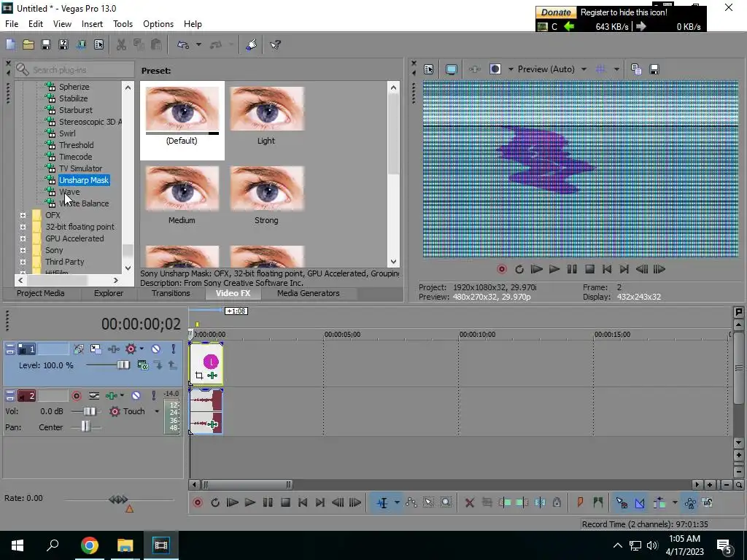Expand the 32-bit floating point folder
This screenshot has width=747, height=560.
23,227
